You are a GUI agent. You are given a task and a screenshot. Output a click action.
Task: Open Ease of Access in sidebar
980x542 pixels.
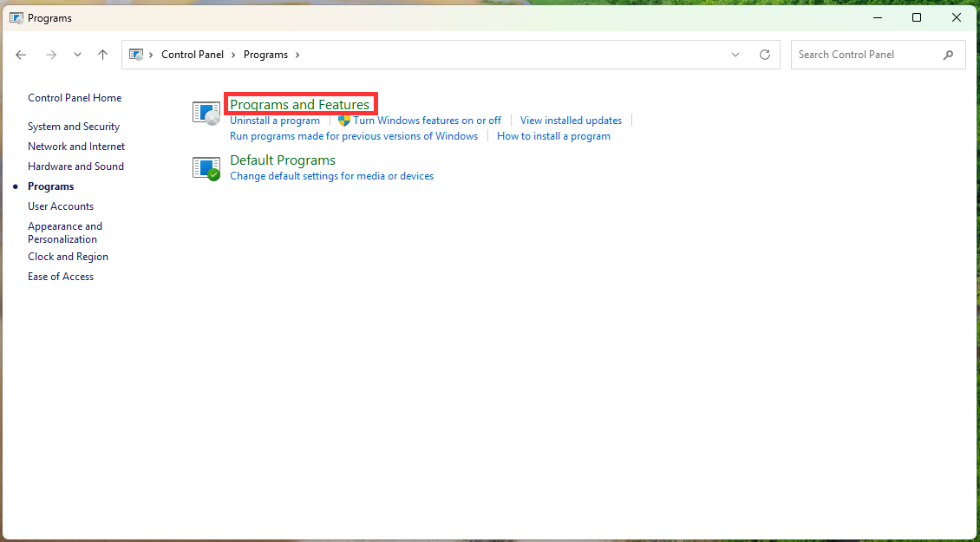pos(61,277)
